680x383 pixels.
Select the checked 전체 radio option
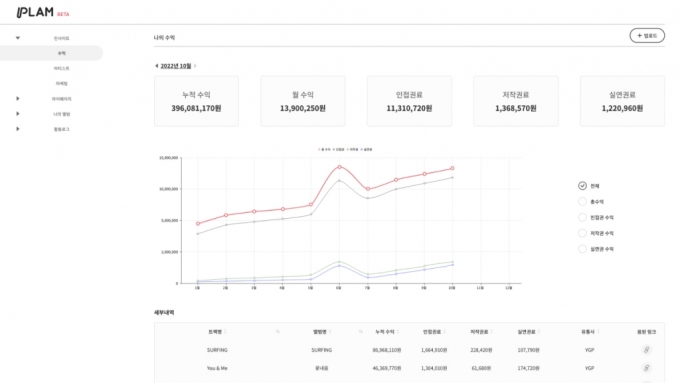pyautogui.click(x=582, y=186)
